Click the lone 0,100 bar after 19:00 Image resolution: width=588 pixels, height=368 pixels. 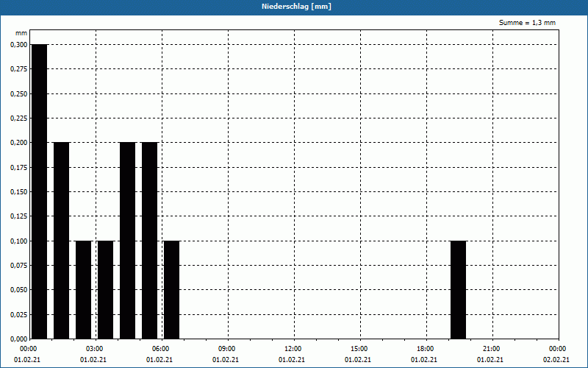[x=458, y=290]
